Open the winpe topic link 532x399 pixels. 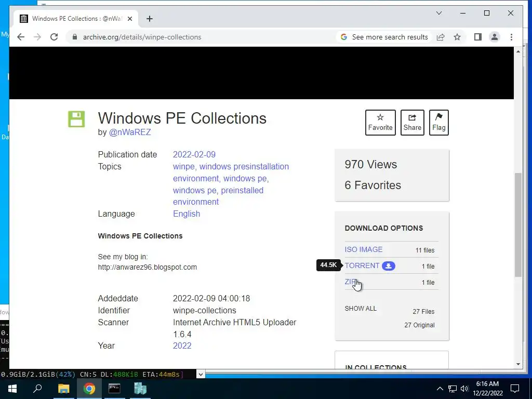pyautogui.click(x=183, y=167)
